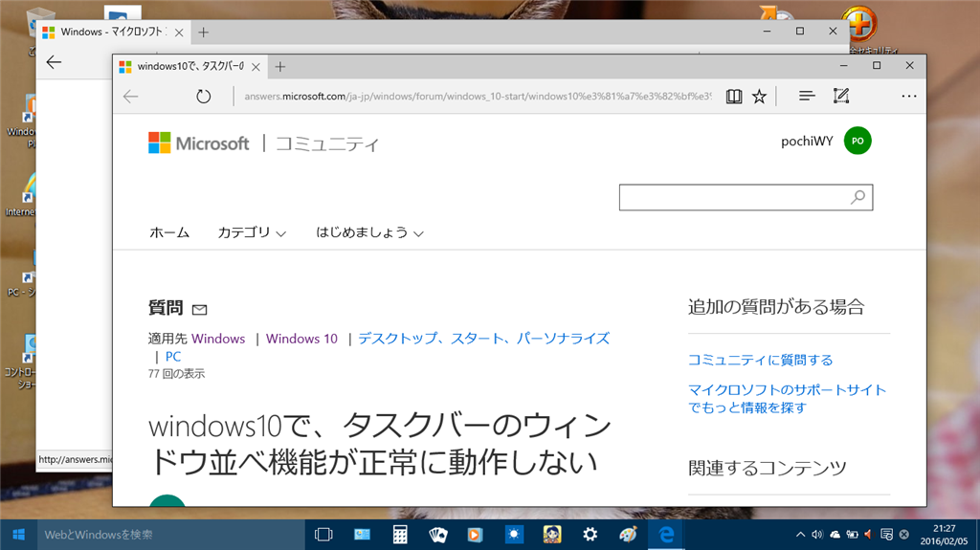Open the Windows 10 link
This screenshot has width=980, height=550.
tap(301, 339)
